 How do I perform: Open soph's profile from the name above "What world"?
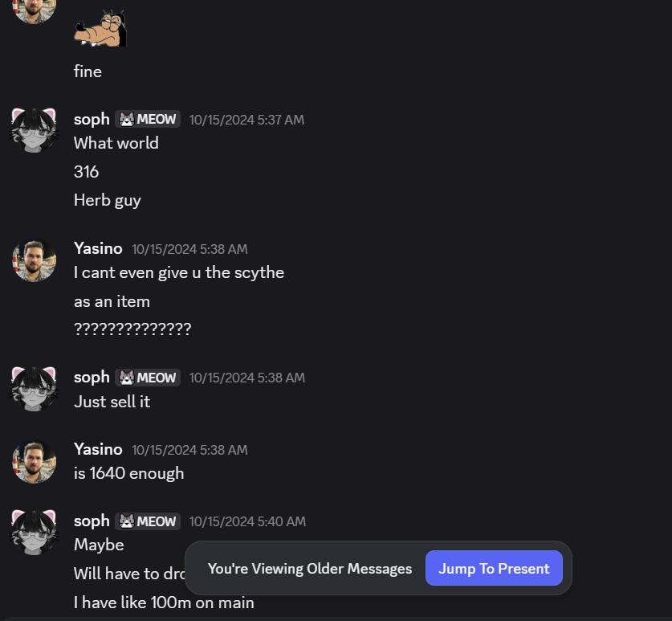click(92, 120)
